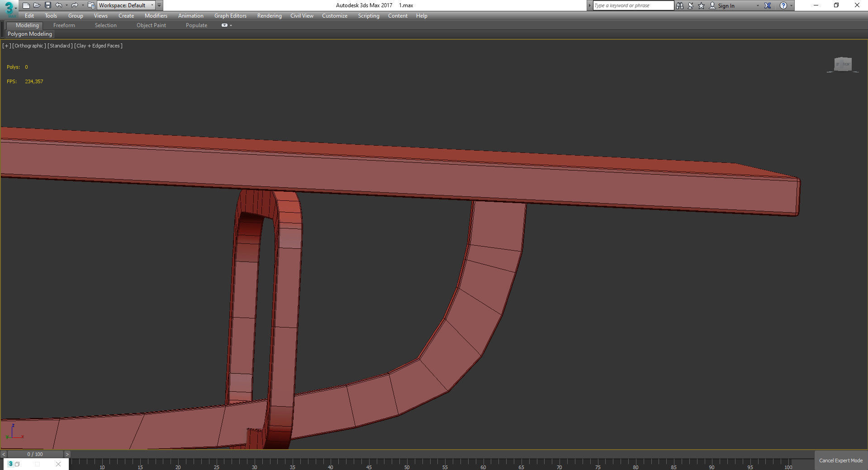
Task: Open the Scripting menu
Action: [369, 16]
